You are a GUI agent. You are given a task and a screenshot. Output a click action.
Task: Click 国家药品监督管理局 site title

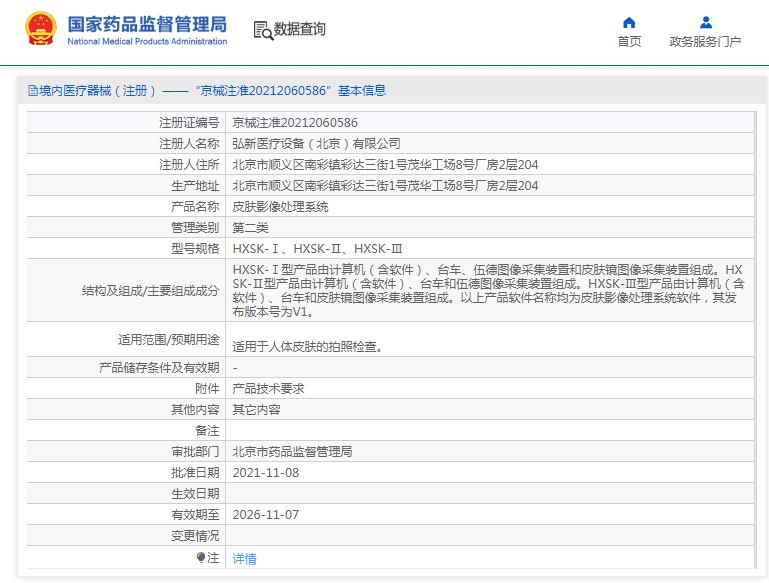click(x=147, y=25)
